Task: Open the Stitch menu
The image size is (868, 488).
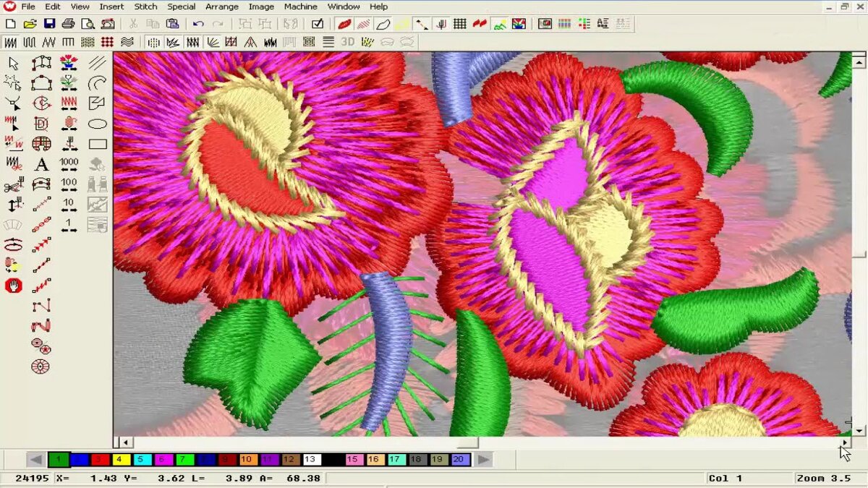Action: click(145, 7)
